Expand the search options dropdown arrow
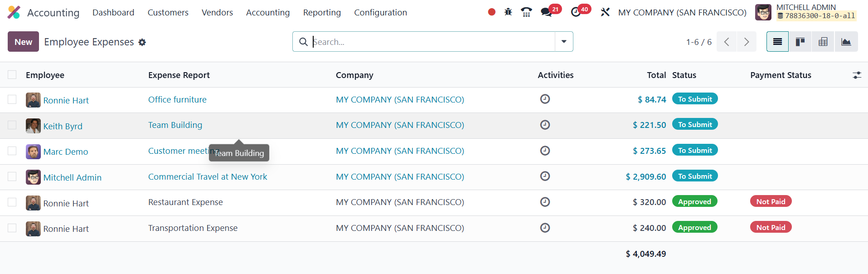 [564, 42]
